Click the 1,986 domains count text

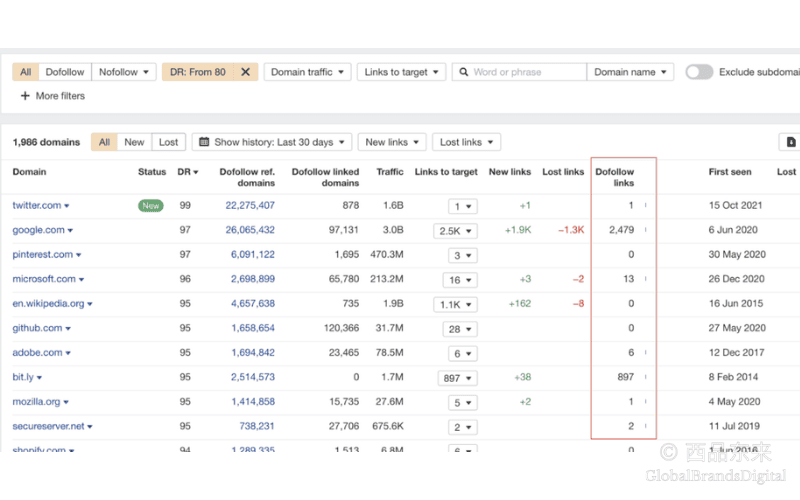click(46, 142)
